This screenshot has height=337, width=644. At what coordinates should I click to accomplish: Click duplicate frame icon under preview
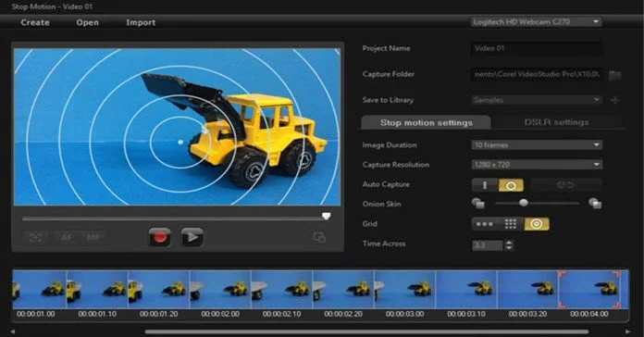tap(319, 237)
